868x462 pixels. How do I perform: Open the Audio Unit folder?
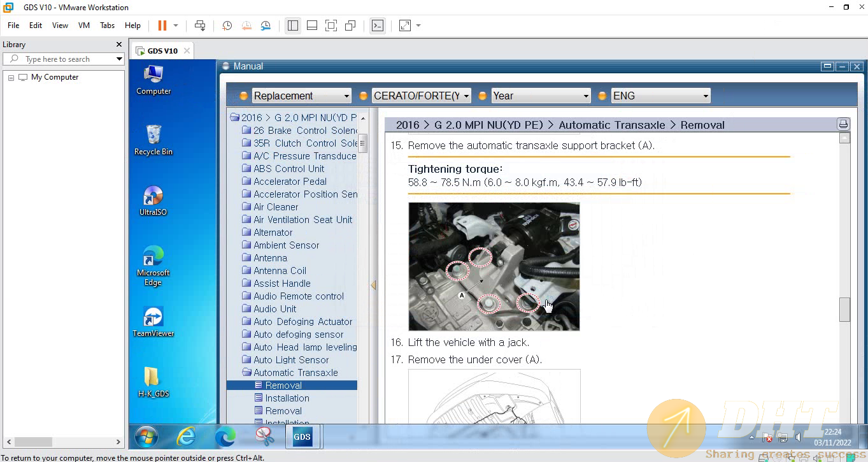pyautogui.click(x=269, y=309)
